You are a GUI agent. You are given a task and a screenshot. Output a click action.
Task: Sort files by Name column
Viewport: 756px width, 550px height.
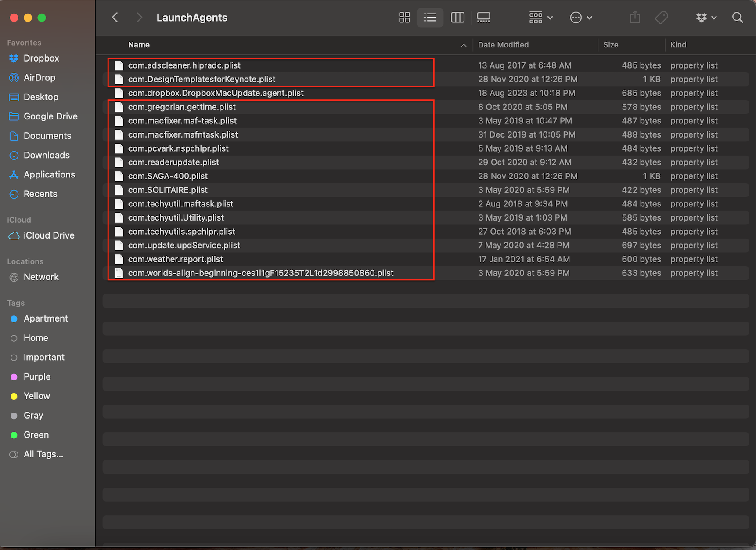[x=139, y=45]
